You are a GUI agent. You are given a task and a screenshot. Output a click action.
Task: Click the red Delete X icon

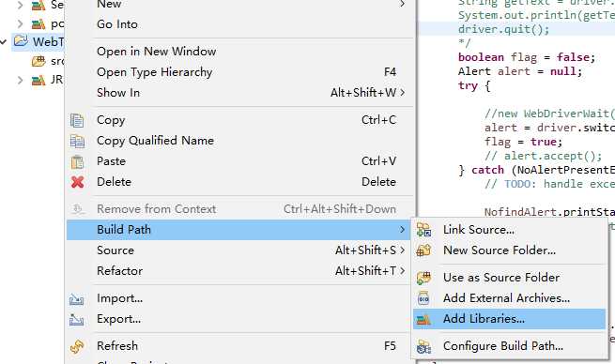pos(77,182)
